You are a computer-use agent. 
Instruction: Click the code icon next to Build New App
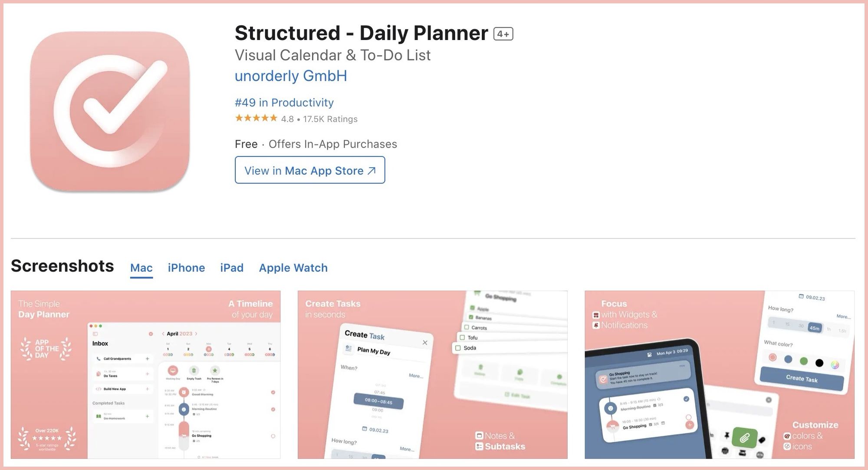click(98, 389)
